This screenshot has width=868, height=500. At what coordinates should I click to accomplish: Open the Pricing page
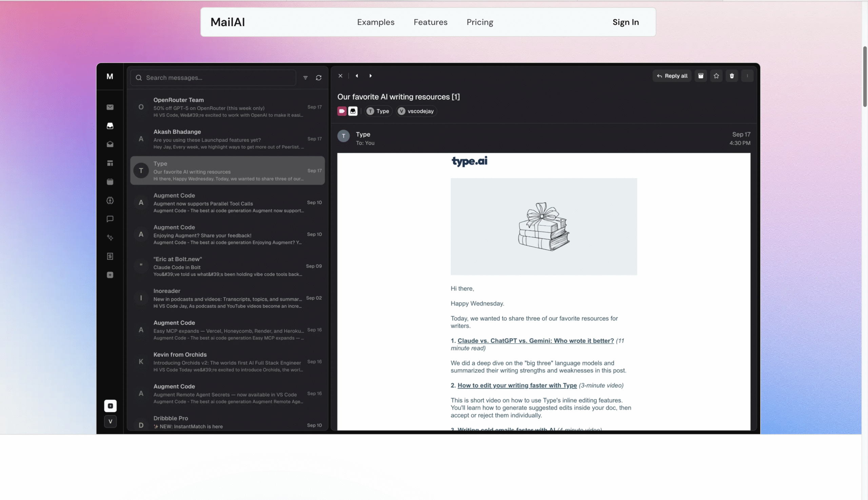(x=480, y=22)
